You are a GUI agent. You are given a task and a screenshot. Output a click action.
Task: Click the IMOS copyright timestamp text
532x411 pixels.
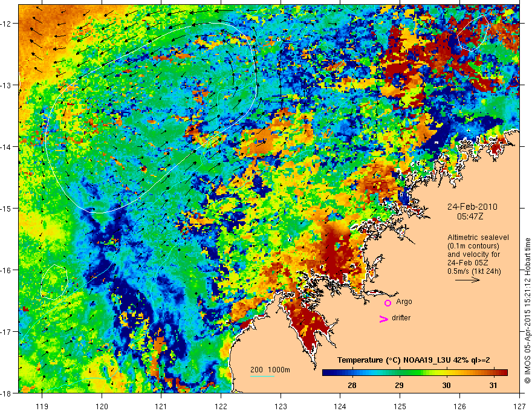[x=527, y=311]
